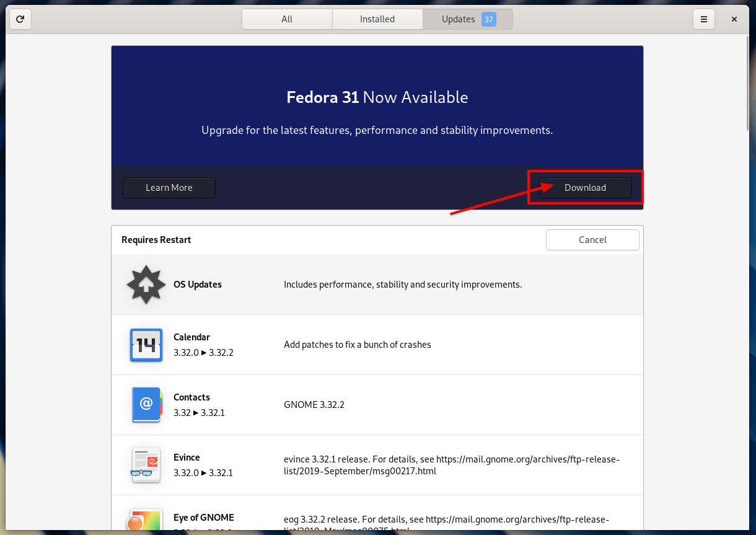Click Download for Fedora 31

pyautogui.click(x=585, y=188)
